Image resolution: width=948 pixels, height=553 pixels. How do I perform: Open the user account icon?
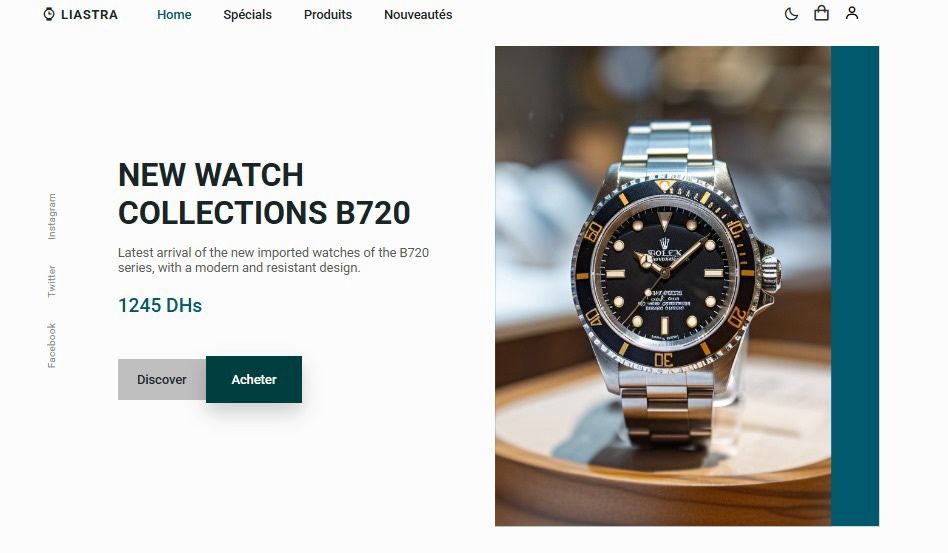pyautogui.click(x=852, y=13)
